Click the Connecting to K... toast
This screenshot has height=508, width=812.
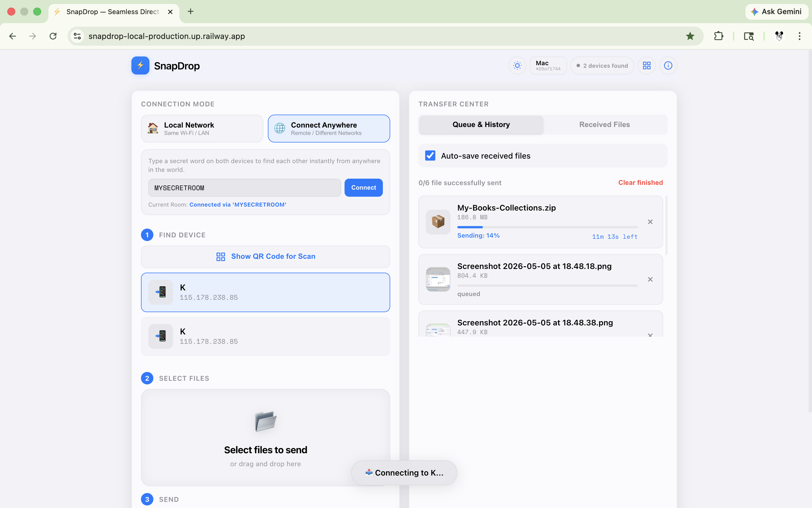(x=404, y=473)
